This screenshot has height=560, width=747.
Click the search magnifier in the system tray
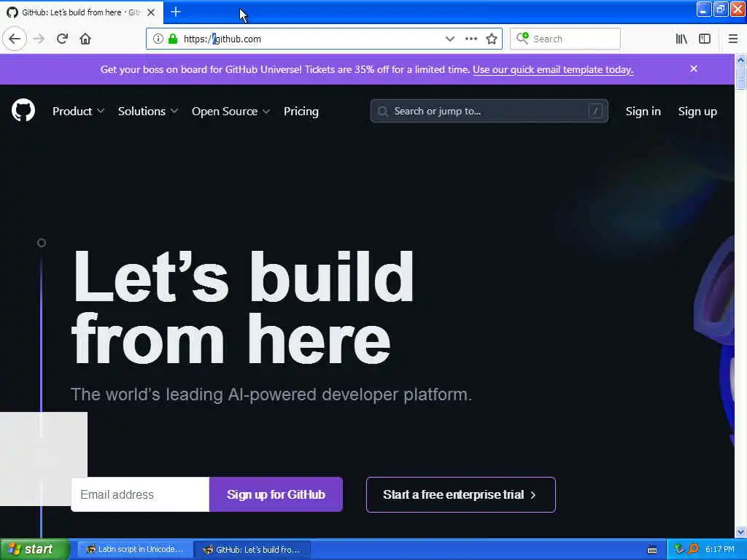694,549
